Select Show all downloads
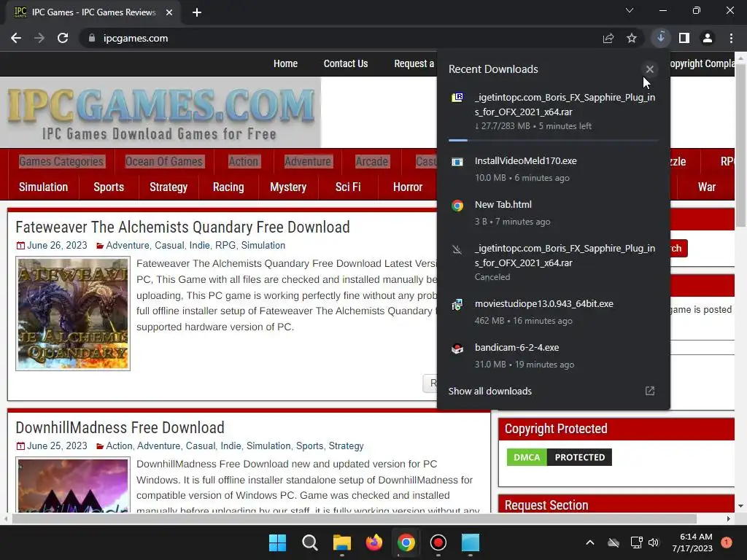 pos(490,391)
